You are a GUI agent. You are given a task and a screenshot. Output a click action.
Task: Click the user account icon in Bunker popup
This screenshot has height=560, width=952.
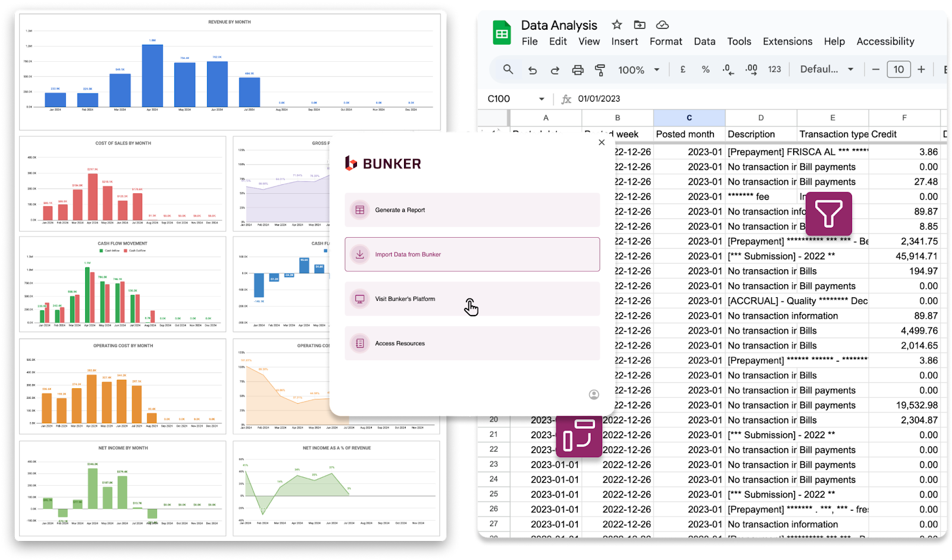(x=594, y=395)
